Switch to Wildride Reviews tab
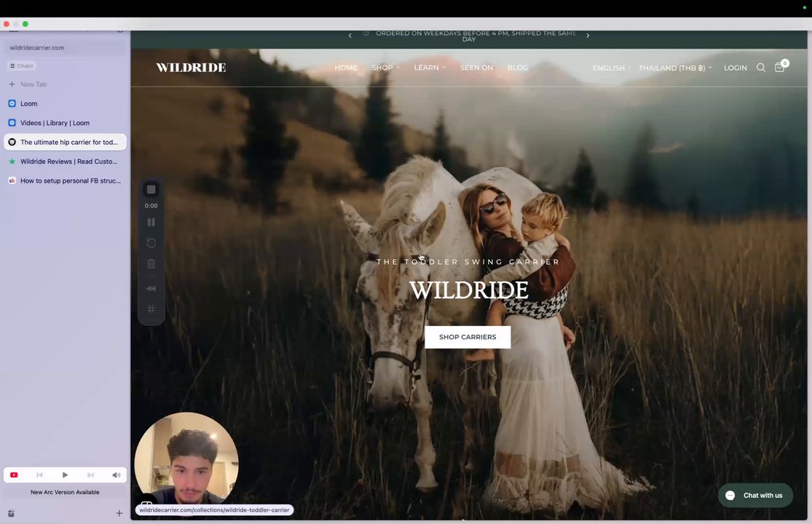 (x=65, y=162)
